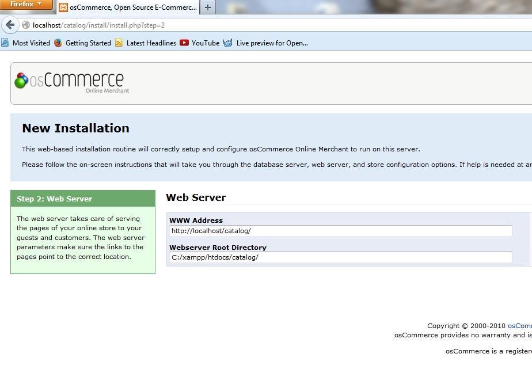Click the WWW Address label
Screen dimensions: 532x392
[x=196, y=220]
